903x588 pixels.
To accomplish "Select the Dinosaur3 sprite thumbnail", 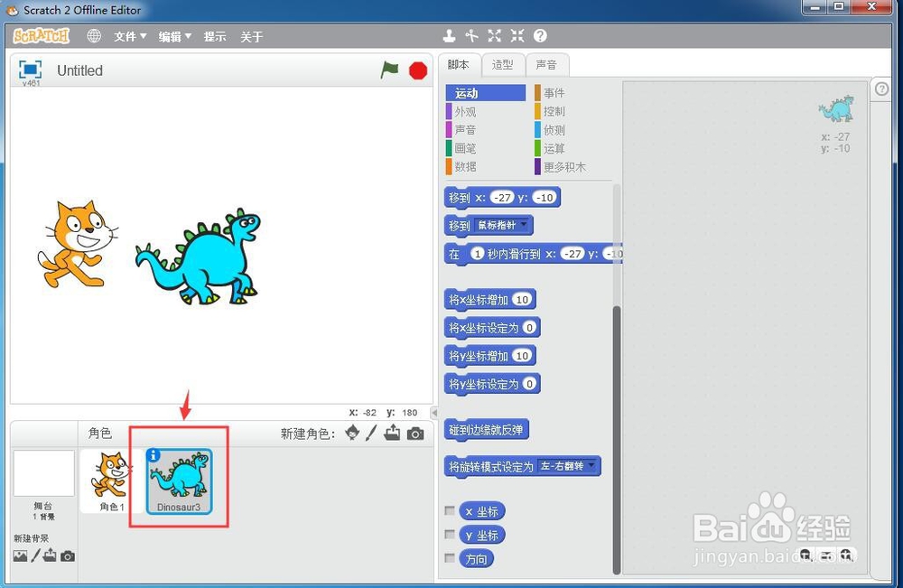I will (x=179, y=481).
